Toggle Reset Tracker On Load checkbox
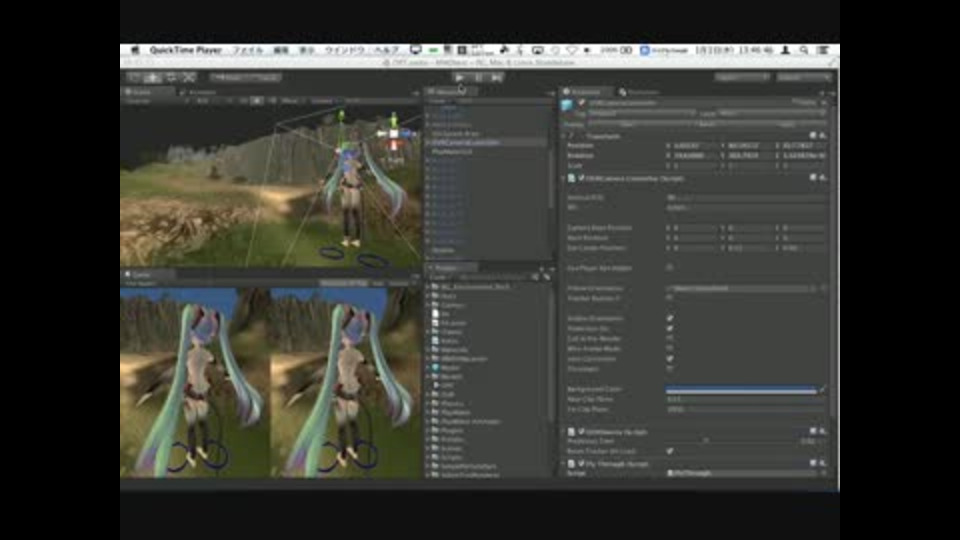 tap(669, 451)
